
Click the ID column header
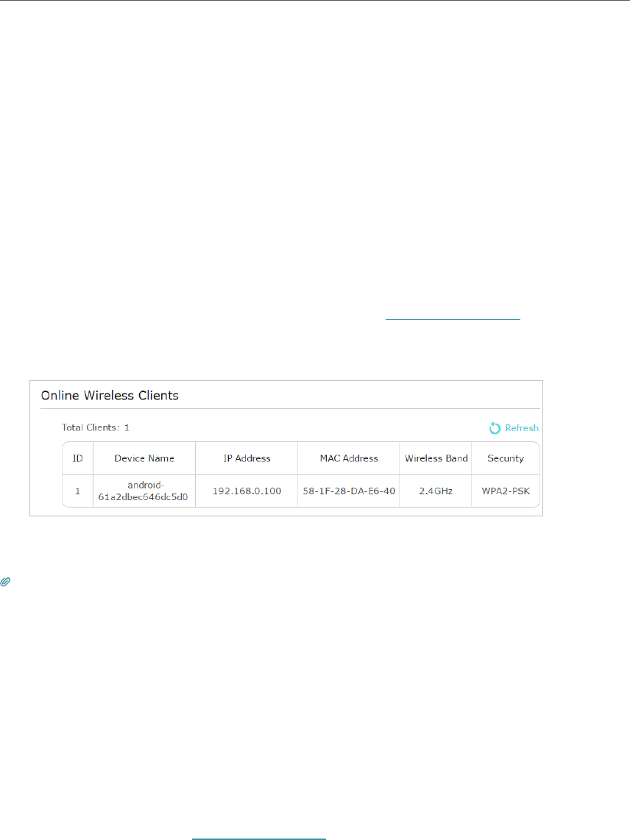[78, 458]
